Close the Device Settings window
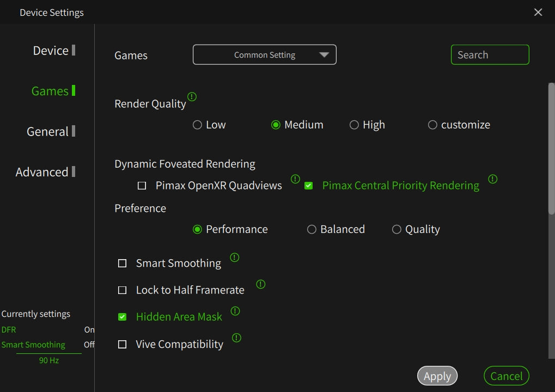 [538, 12]
